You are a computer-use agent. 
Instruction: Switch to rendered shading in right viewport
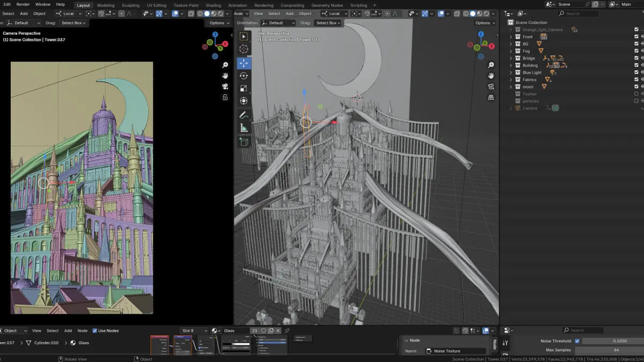486,13
